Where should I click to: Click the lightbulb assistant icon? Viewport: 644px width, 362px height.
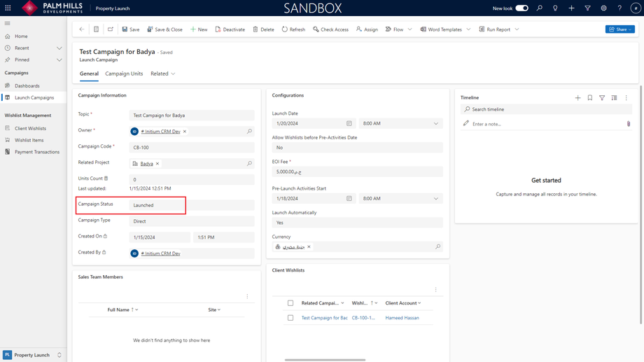[555, 8]
